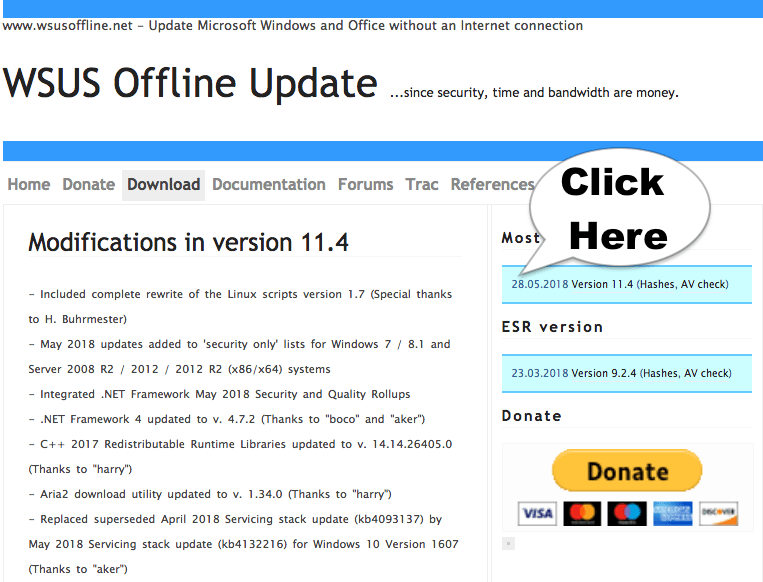763x582 pixels.
Task: Click the American Express card icon
Action: coord(672,514)
